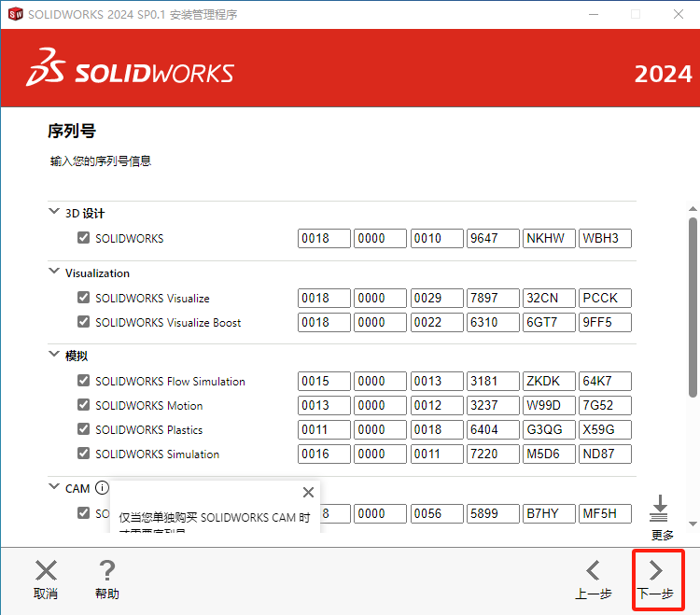Go back with 上一步 arrow
Image resolution: width=700 pixels, height=615 pixels.
(x=593, y=570)
